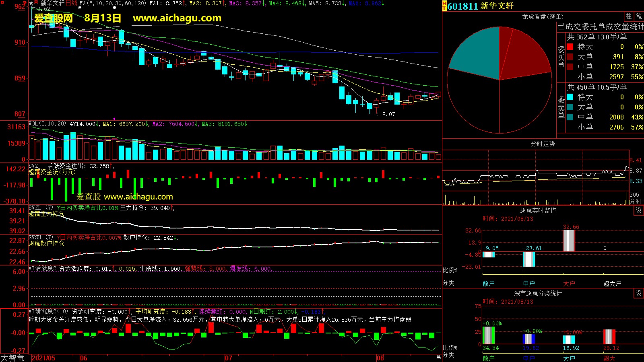Click the small red square in the top-left corner
The height and width of the screenshot is (362, 644).
point(2,2)
